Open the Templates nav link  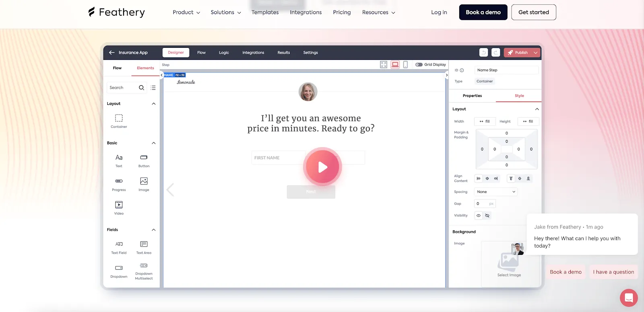point(265,12)
